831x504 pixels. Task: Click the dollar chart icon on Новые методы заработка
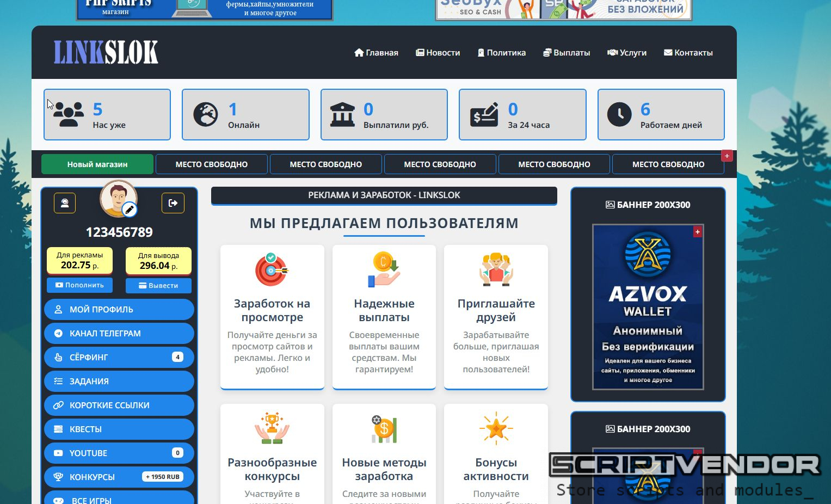point(384,428)
